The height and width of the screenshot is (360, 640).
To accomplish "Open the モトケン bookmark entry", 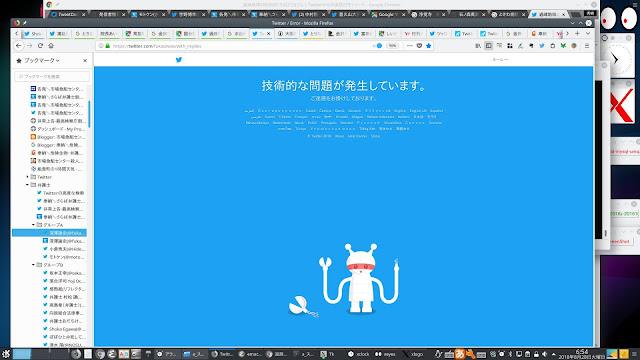I will pyautogui.click(x=63, y=257).
